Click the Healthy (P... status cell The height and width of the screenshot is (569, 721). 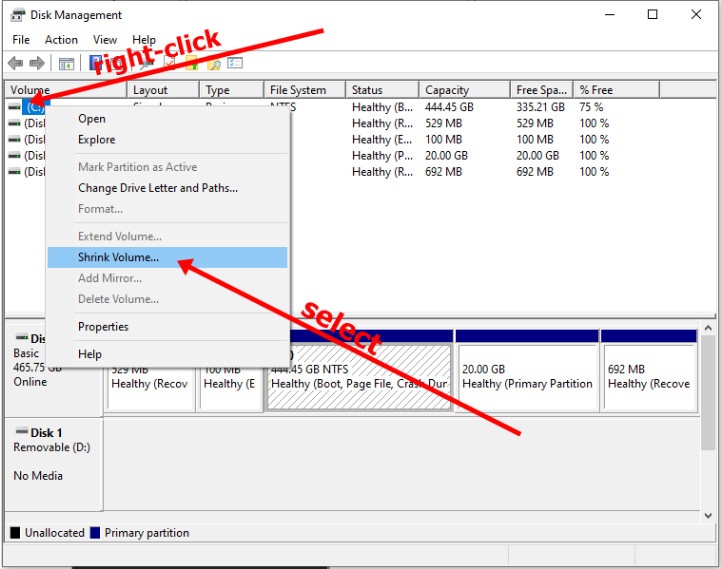(x=383, y=155)
